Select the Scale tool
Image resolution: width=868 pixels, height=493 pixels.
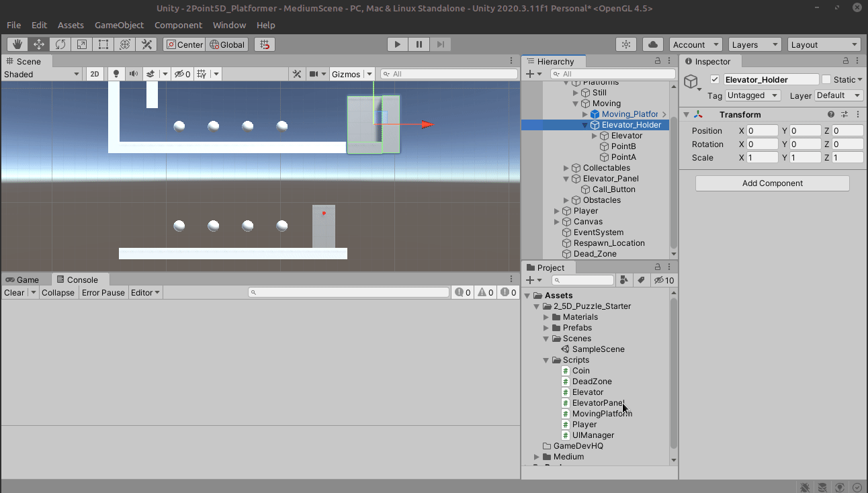(82, 44)
